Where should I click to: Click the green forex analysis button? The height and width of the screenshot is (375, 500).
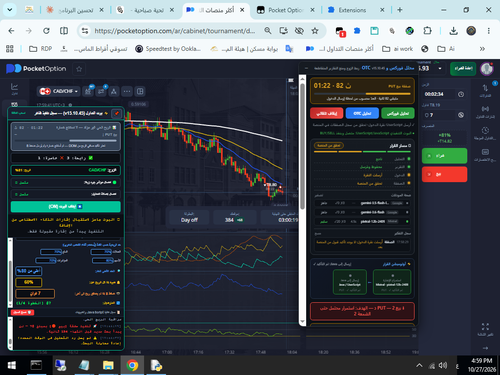click(398, 113)
